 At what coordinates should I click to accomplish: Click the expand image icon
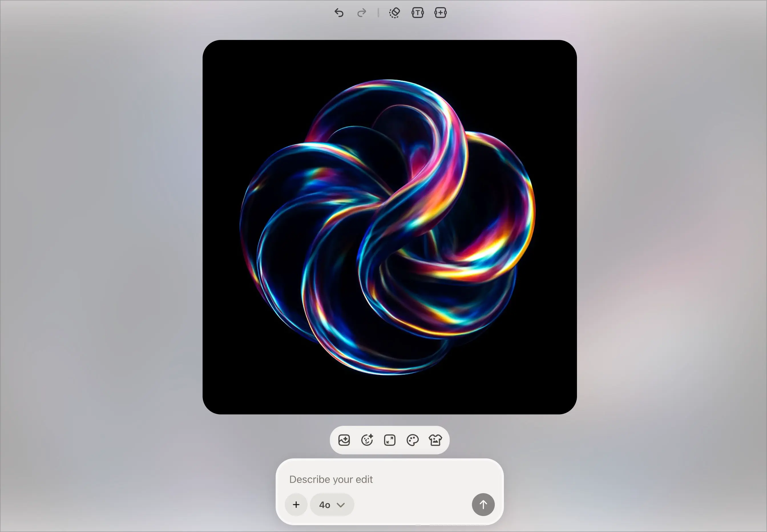(389, 440)
